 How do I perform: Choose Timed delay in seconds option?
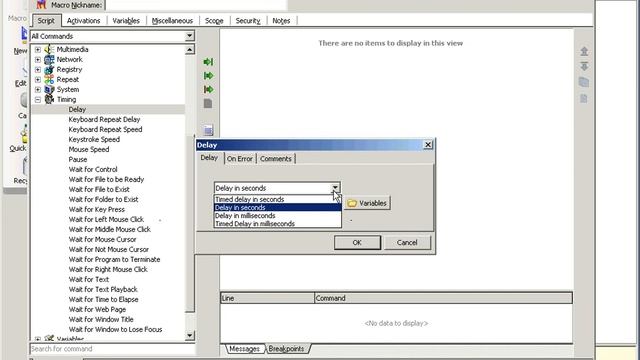(x=278, y=199)
